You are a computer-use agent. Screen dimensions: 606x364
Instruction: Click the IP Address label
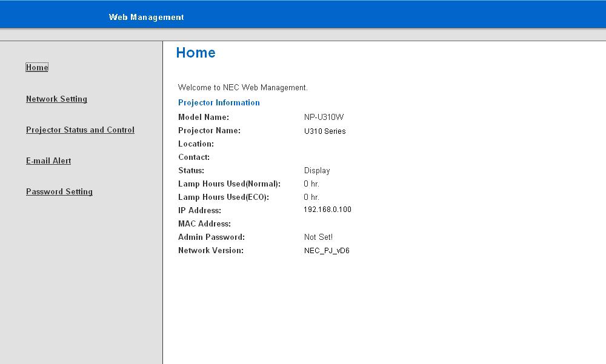(x=199, y=210)
